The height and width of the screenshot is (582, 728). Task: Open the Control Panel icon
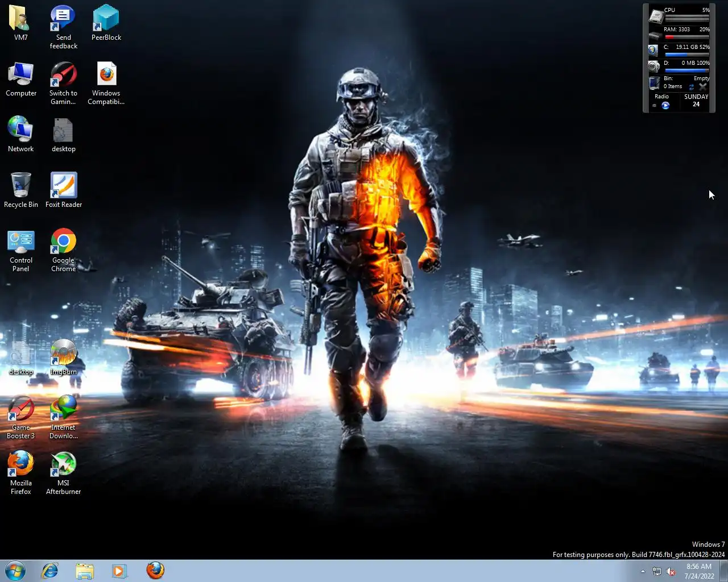coord(21,251)
